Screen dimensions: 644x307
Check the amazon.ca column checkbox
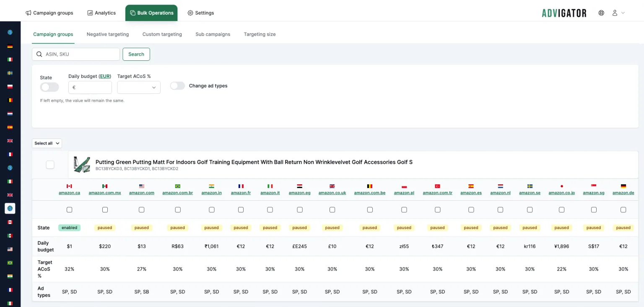[x=70, y=209]
